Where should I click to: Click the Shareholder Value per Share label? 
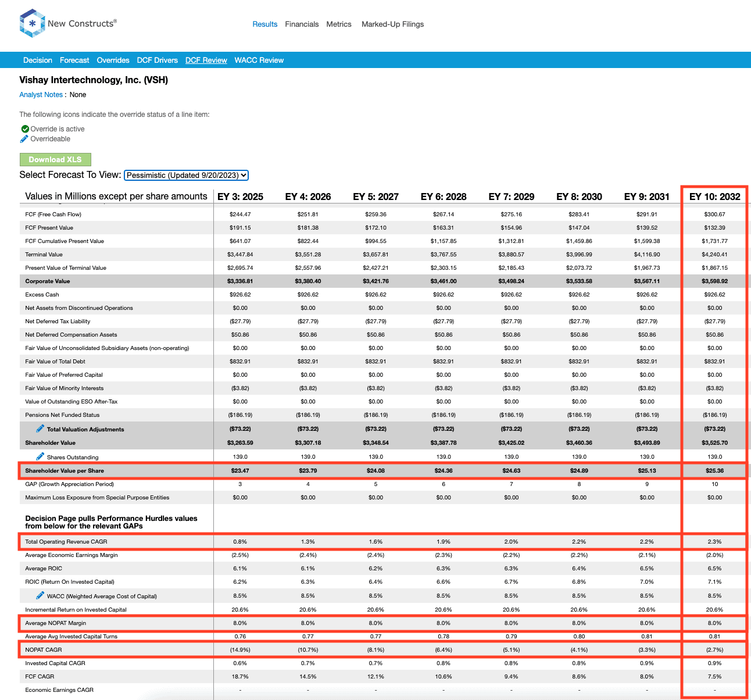pos(65,471)
